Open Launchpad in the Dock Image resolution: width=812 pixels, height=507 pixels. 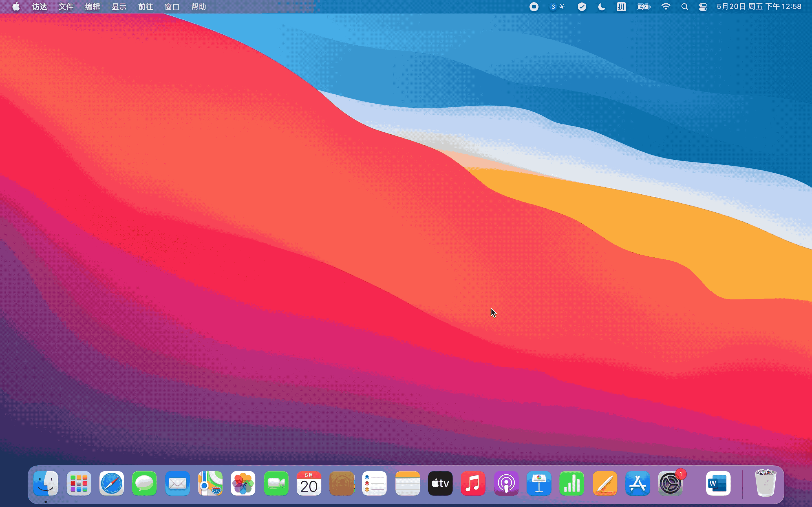point(79,483)
